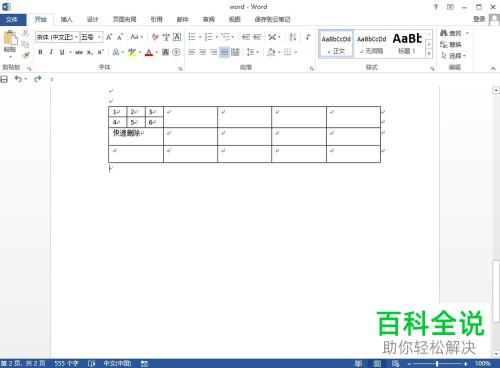Click the Cut scissors icon
Screen dimensions: 500x368
pos(26,33)
